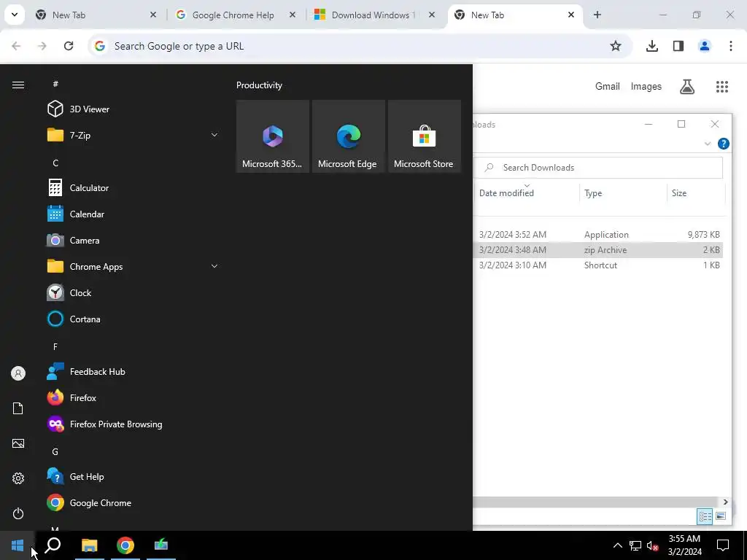Open Action Center notifications icon
This screenshot has width=747, height=560.
pyautogui.click(x=723, y=545)
